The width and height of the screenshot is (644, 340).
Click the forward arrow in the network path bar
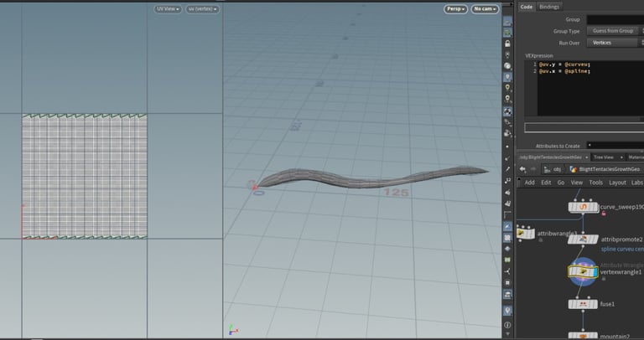(533, 169)
